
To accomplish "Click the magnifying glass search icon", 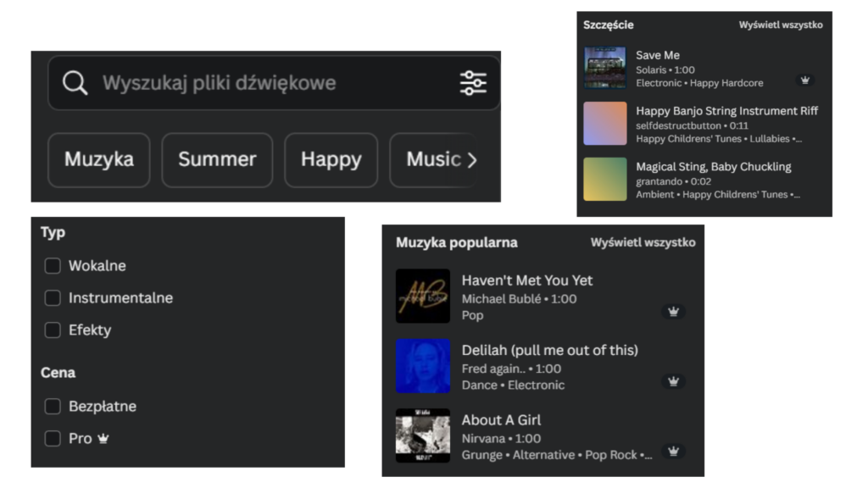I will (x=75, y=83).
